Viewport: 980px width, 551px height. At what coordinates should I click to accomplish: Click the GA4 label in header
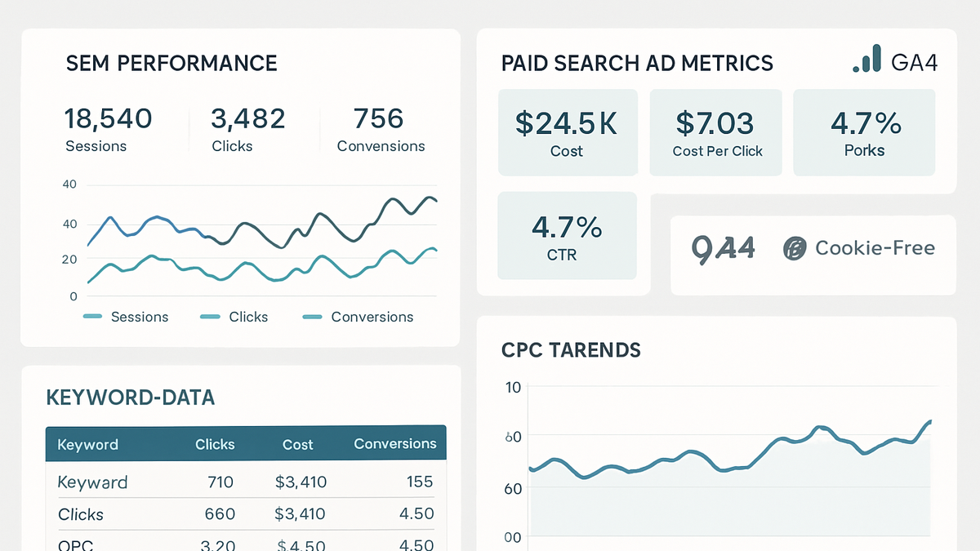click(x=915, y=62)
